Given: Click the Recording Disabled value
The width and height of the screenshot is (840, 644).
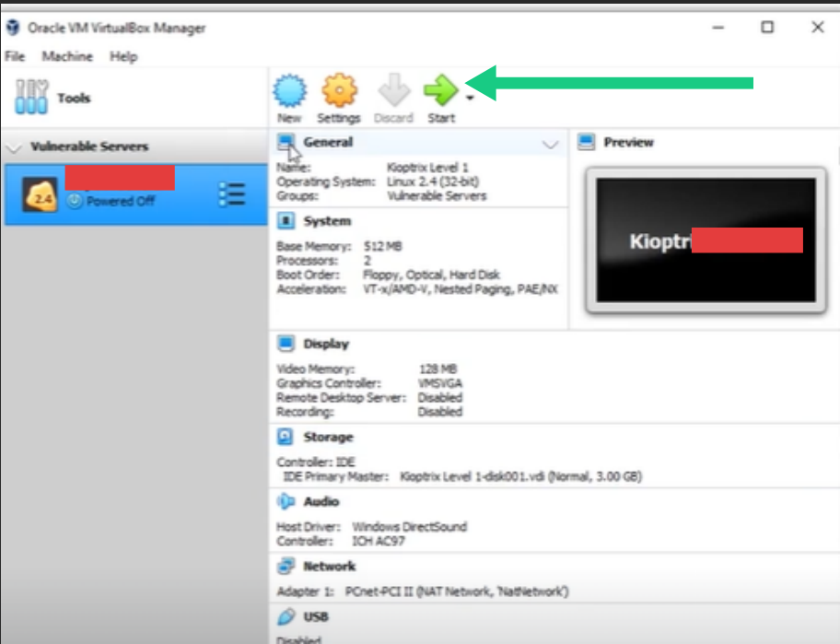Looking at the screenshot, I should (440, 412).
